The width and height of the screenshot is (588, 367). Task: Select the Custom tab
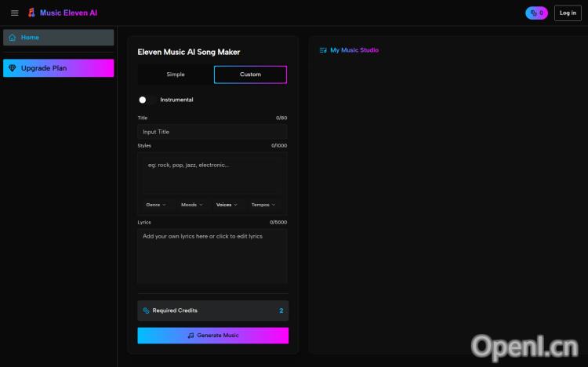pos(251,74)
